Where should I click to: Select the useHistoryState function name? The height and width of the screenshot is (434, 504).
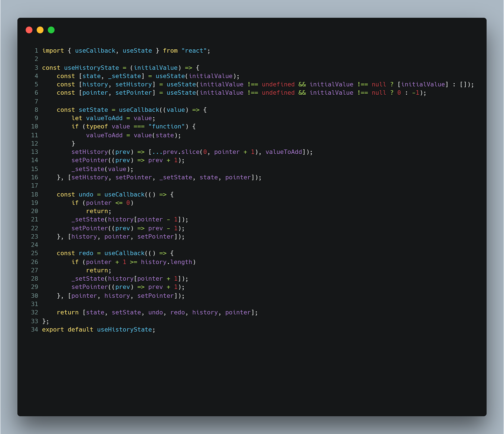pos(91,68)
